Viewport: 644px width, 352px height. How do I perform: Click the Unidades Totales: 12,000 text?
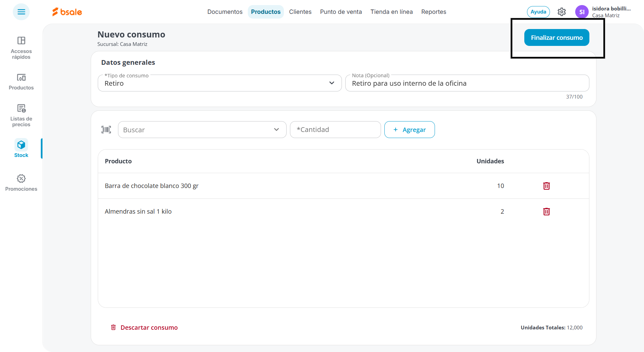552,328
